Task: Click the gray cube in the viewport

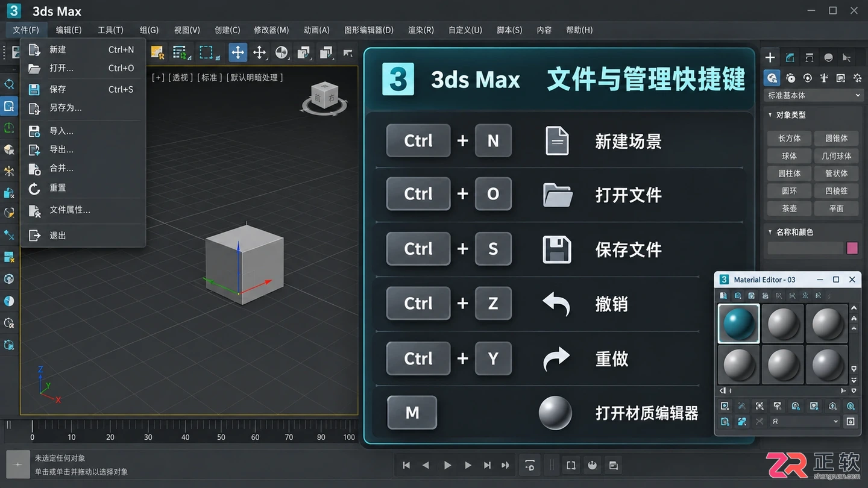Action: tap(244, 264)
